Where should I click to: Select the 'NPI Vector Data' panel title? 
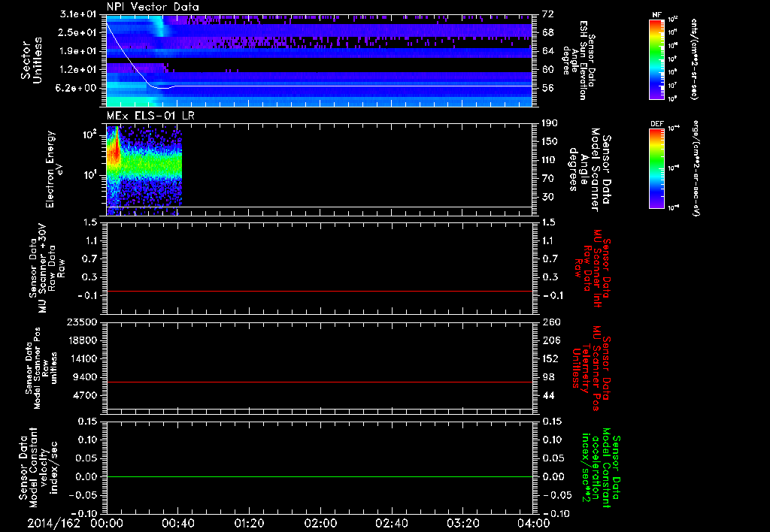click(x=153, y=7)
